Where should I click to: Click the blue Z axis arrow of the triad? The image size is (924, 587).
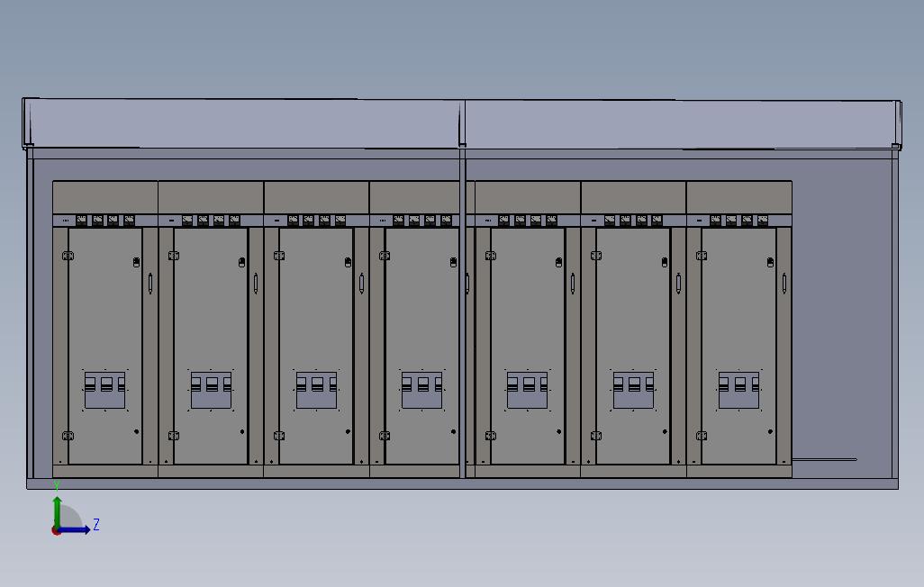[x=76, y=529]
